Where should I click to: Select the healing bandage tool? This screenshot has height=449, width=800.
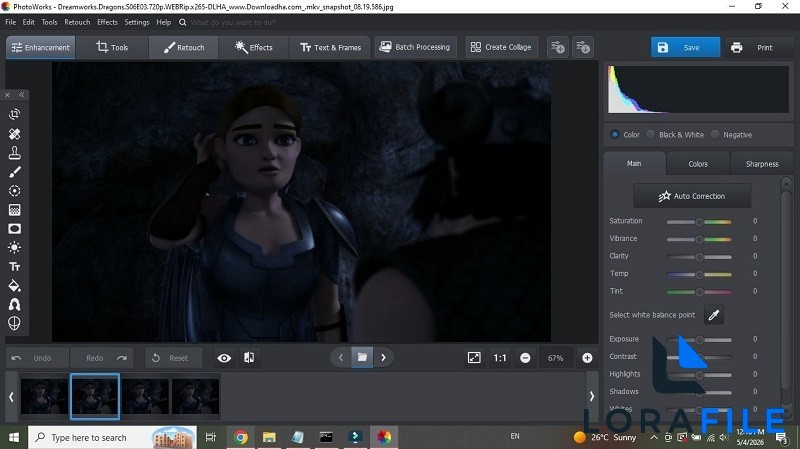(14, 134)
